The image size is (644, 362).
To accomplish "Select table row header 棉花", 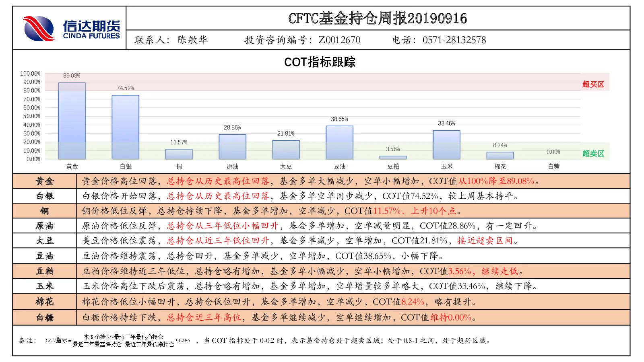I will coord(45,302).
